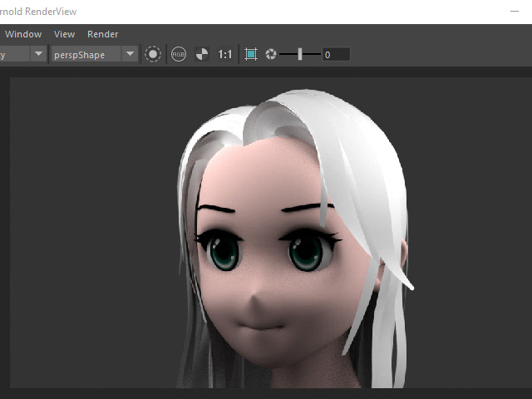This screenshot has height=399, width=532.
Task: Toggle the RGB channel display icon
Action: [179, 54]
